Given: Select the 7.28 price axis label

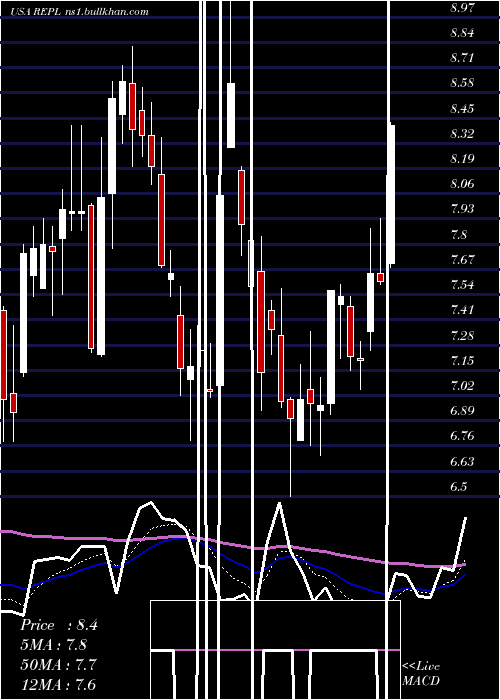Looking at the screenshot, I should coord(462,336).
